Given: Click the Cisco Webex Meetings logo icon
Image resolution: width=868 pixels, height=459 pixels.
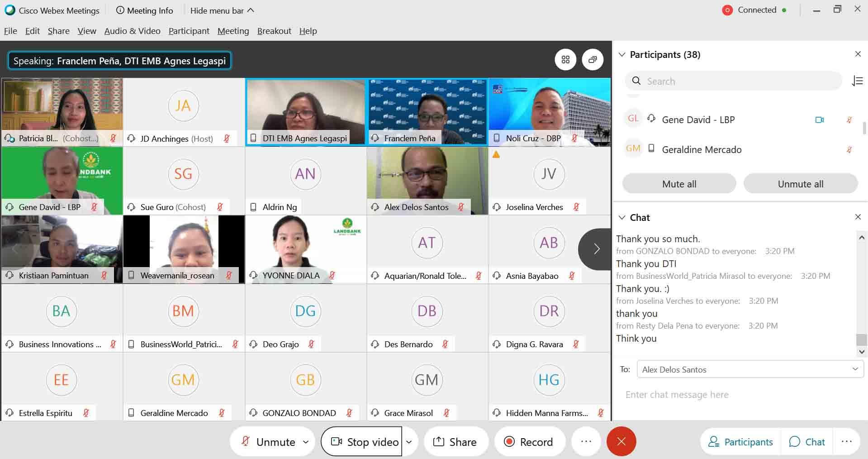Looking at the screenshot, I should pos(9,10).
